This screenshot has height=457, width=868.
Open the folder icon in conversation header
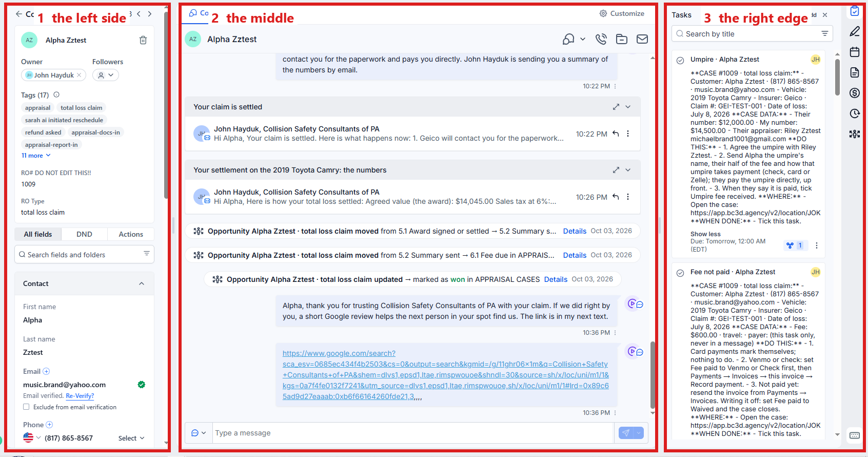622,39
